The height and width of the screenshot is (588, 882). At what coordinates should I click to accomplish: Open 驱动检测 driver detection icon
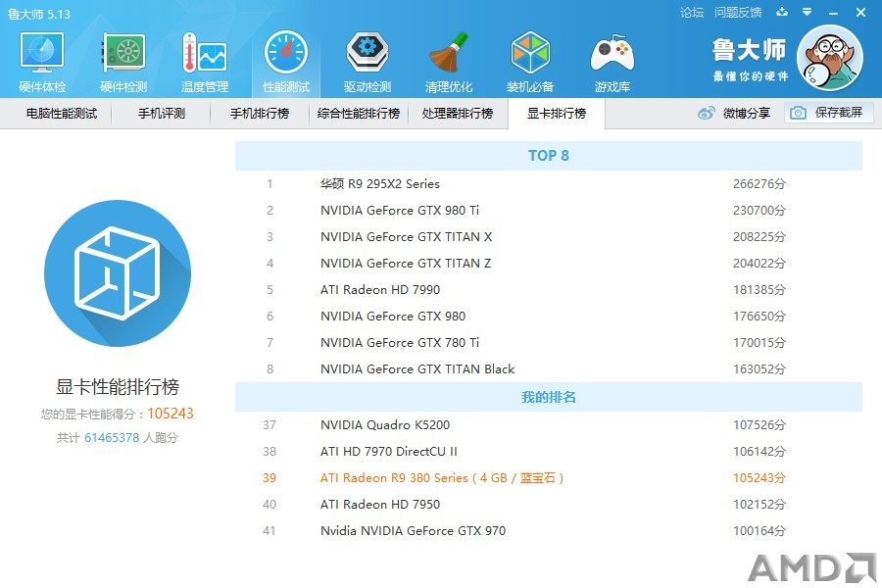(367, 62)
